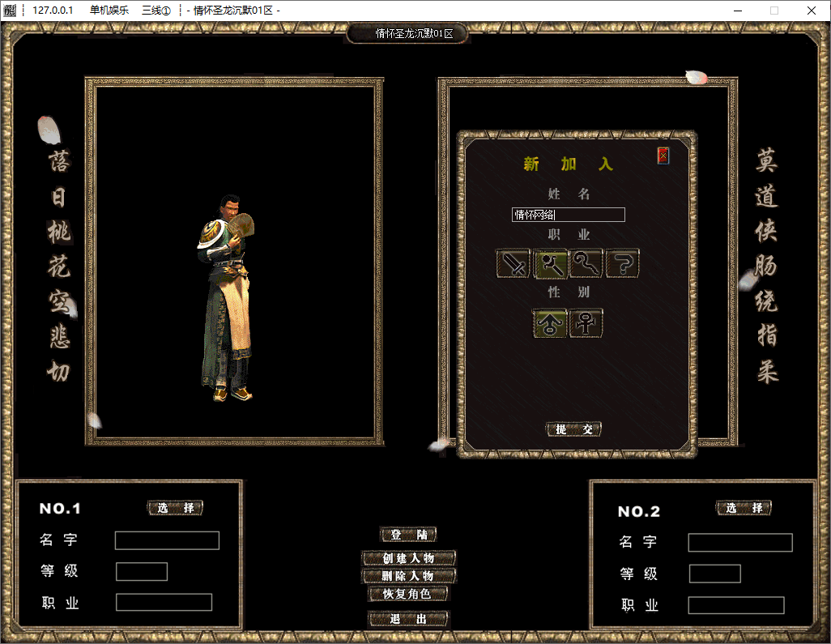Click NO.1 等级 level field

tap(142, 571)
